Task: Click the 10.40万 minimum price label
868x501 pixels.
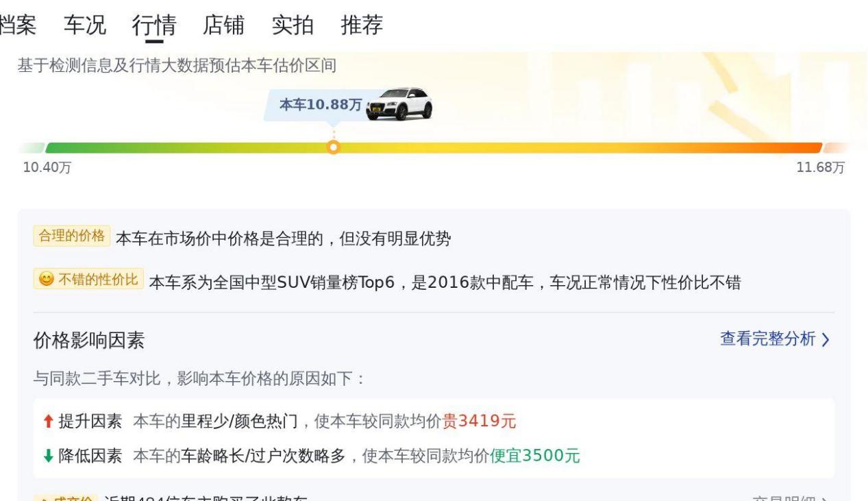Action: coord(47,169)
